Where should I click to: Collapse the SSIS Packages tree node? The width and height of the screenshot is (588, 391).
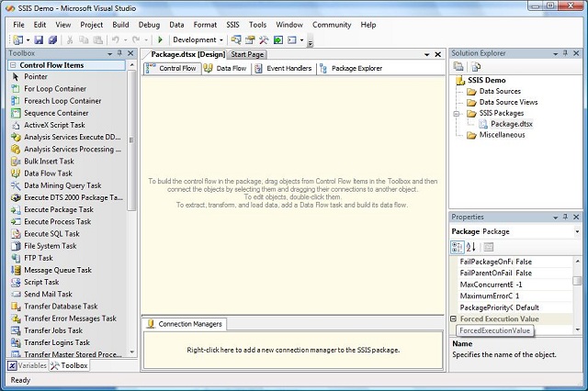pyautogui.click(x=458, y=113)
